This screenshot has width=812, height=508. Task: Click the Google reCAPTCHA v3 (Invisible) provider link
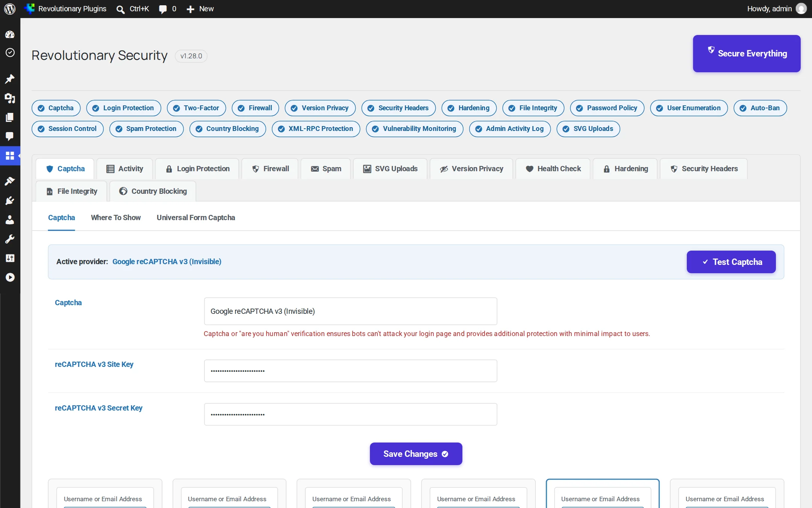(167, 262)
